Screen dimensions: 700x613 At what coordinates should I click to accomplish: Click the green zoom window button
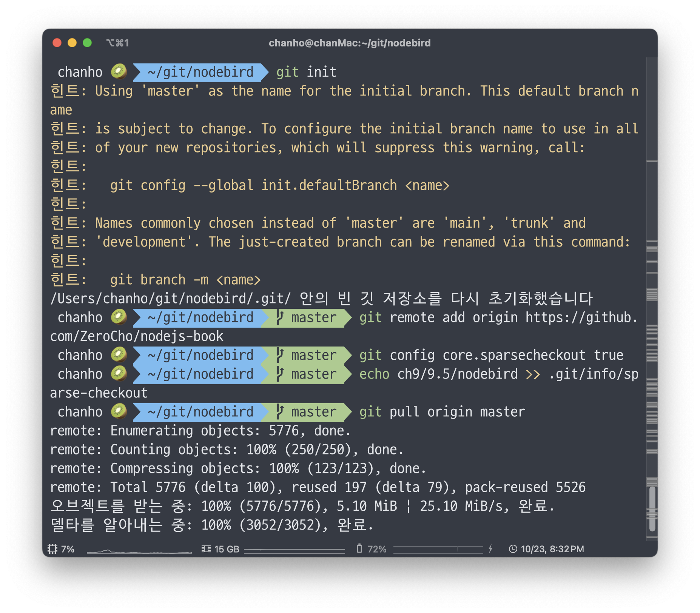coord(87,43)
